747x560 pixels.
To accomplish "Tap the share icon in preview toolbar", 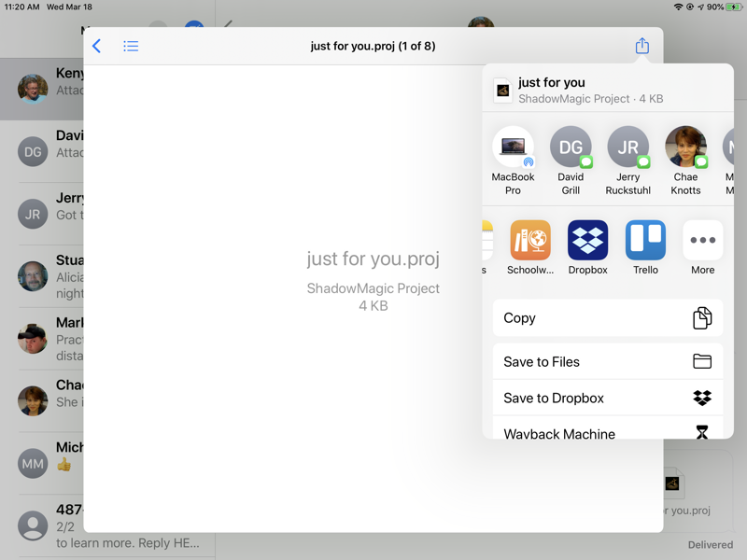I will [x=641, y=46].
